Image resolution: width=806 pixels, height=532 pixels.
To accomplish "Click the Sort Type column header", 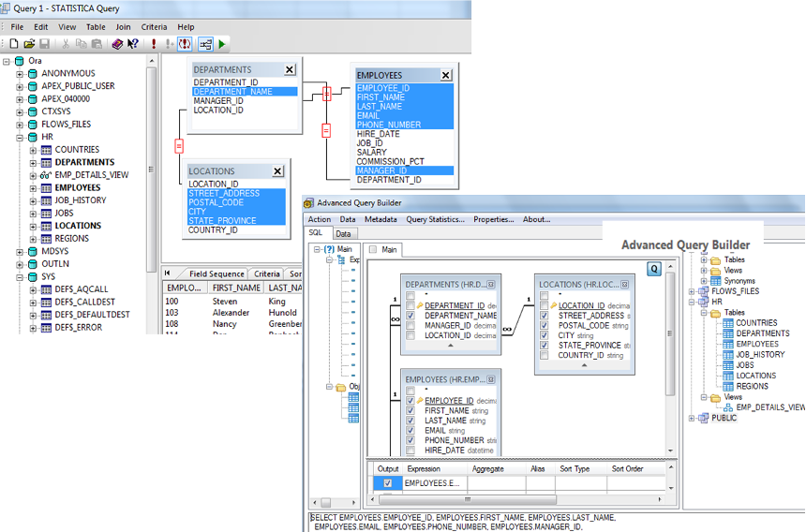I will click(x=575, y=469).
